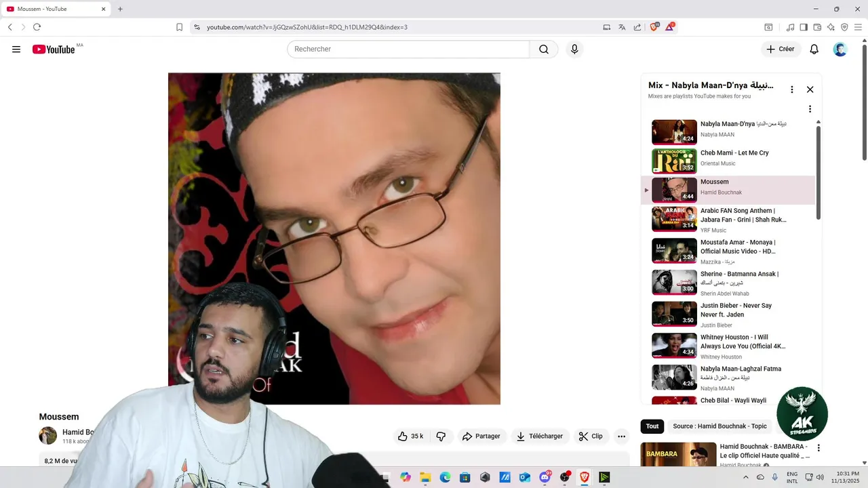Open Brave Leo AI assistant
Screen dimensions: 868x488
pyautogui.click(x=831, y=27)
